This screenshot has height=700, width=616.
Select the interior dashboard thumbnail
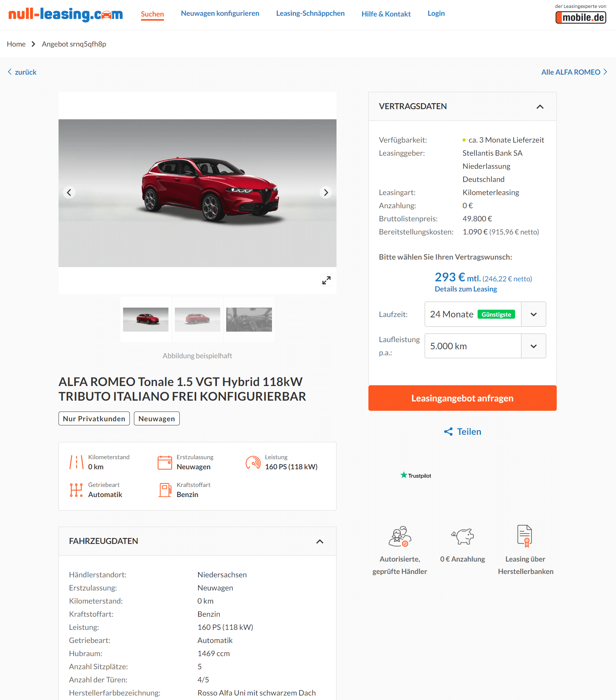tap(249, 320)
